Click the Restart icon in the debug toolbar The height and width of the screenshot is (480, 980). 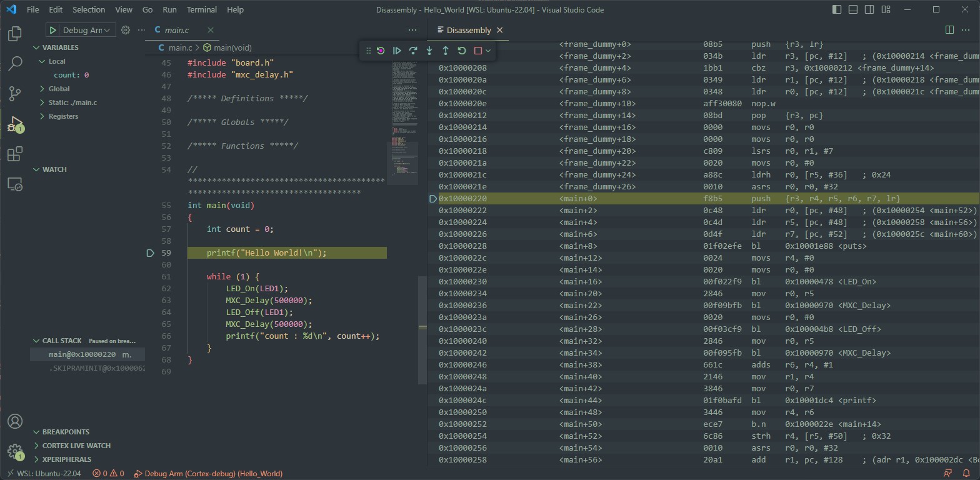coord(462,51)
